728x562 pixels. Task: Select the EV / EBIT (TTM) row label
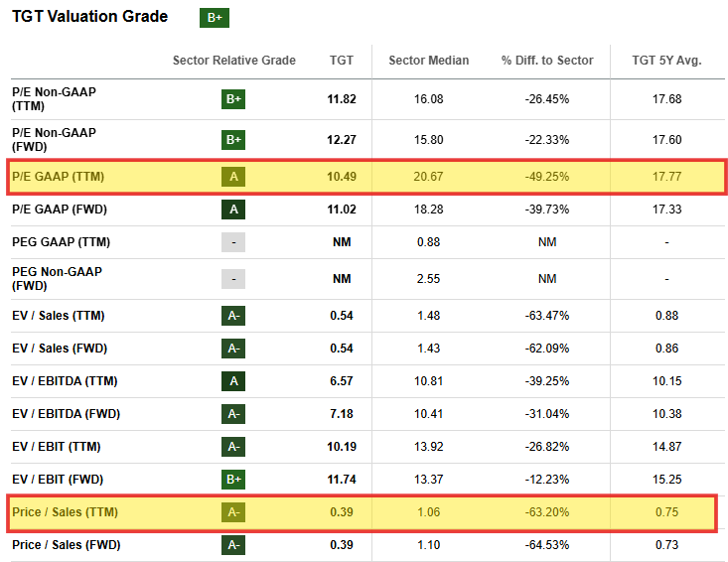(x=57, y=447)
